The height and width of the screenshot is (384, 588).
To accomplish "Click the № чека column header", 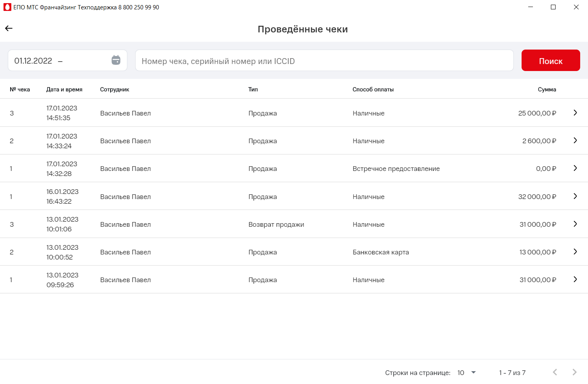I will coord(20,89).
